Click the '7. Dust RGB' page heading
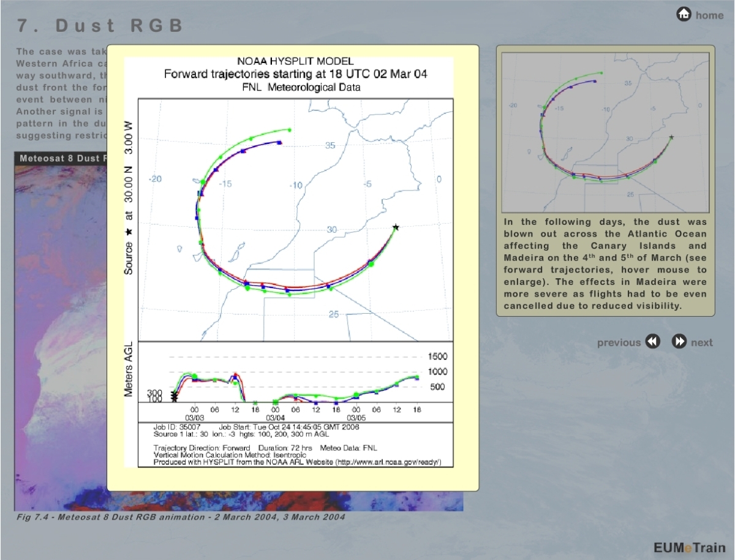This screenshot has height=560, width=735. 100,26
